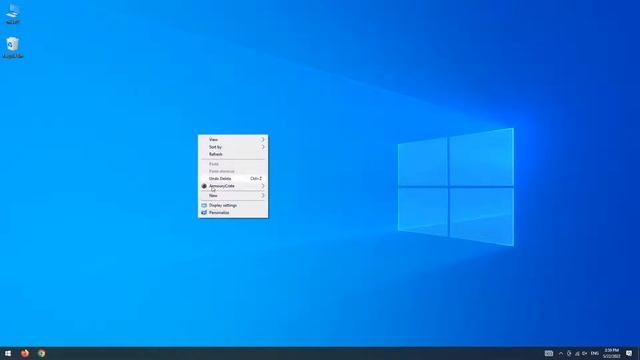This screenshot has height=360, width=640.
Task: Open the New submenu in context menu
Action: click(x=233, y=196)
